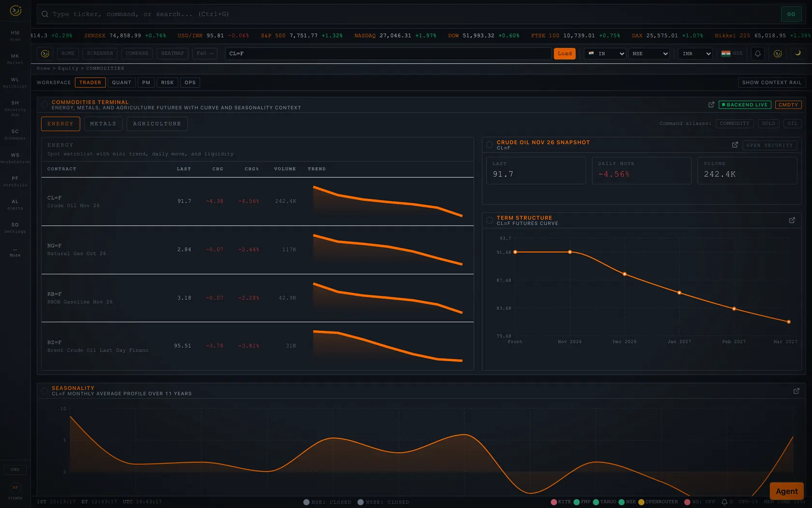Open the AP viewer profile avatar

(x=15, y=487)
